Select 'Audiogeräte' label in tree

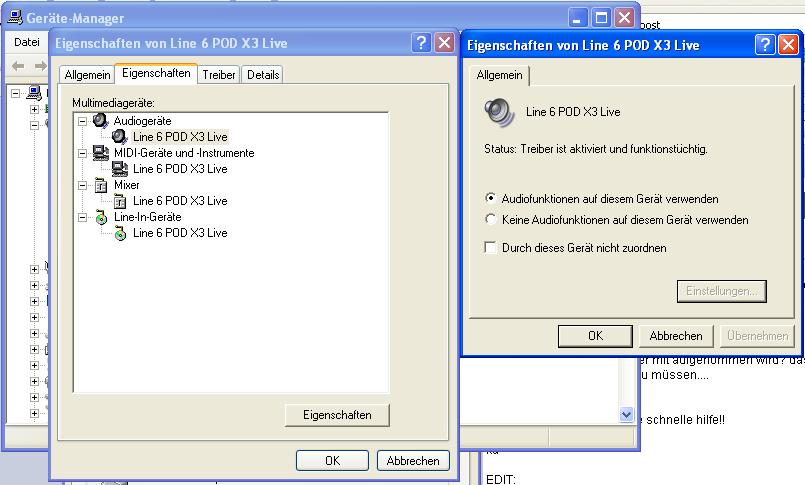click(x=142, y=121)
